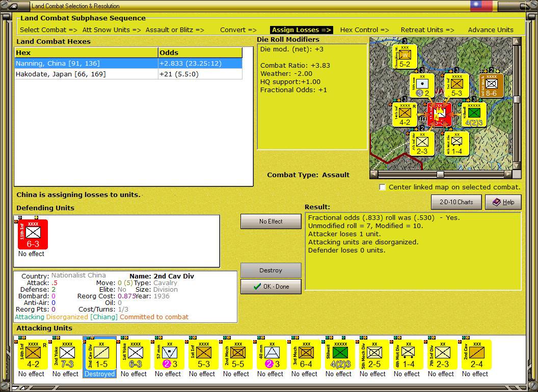Select the 40 mm anti-air unit counter
This screenshot has width=538, height=392.
point(272,355)
